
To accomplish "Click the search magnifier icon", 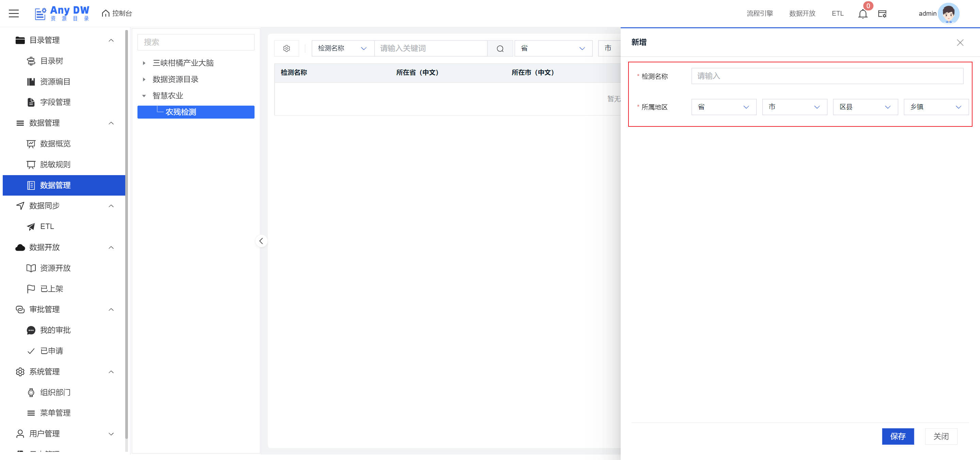I will (500, 48).
